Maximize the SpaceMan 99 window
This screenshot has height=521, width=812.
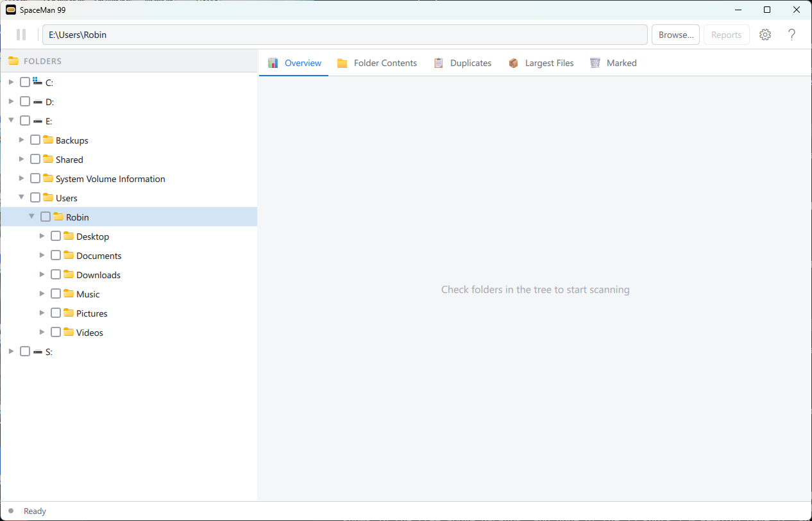pyautogui.click(x=767, y=10)
